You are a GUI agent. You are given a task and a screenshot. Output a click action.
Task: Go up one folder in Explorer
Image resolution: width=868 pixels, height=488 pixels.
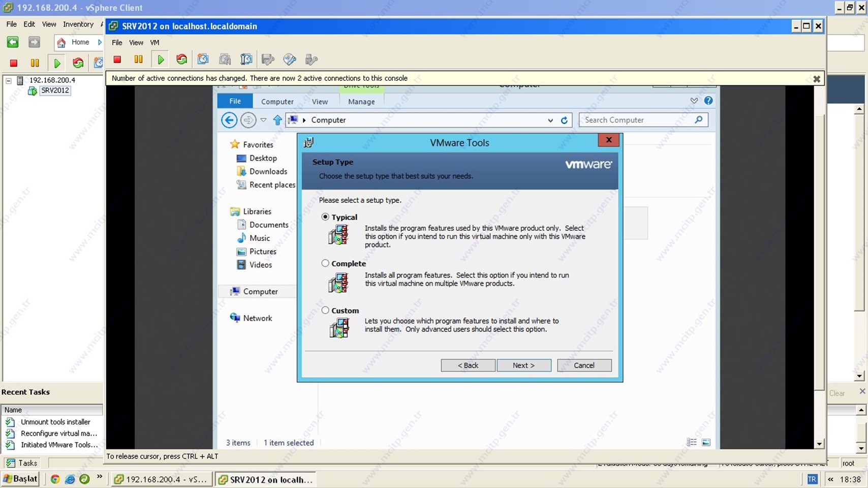(277, 120)
